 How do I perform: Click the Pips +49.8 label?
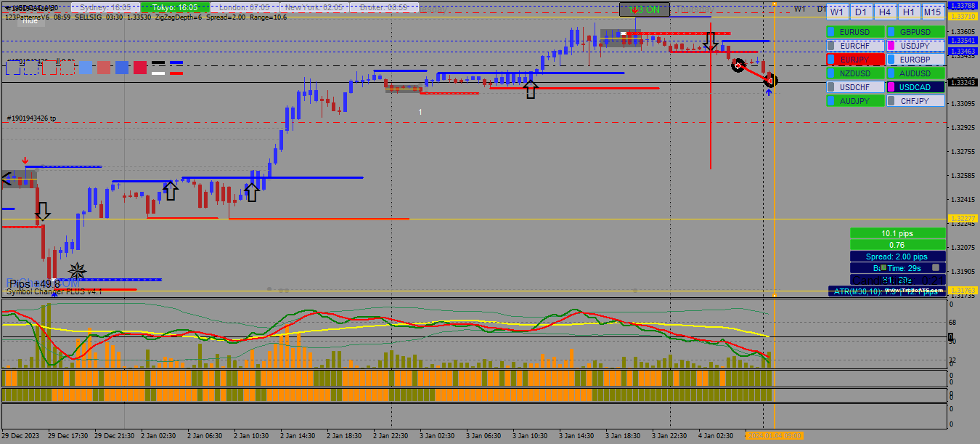[x=35, y=284]
